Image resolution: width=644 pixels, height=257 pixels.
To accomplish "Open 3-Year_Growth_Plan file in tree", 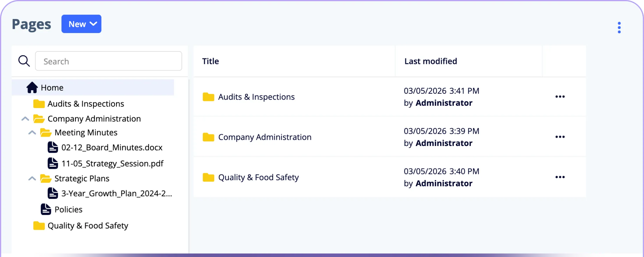I will pos(117,193).
